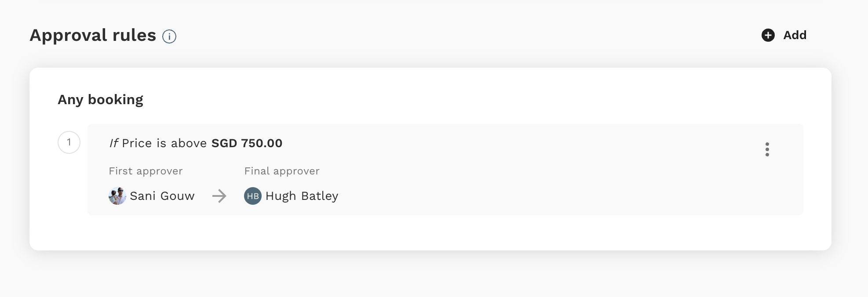Click the arrow between the two approvers

coord(219,196)
